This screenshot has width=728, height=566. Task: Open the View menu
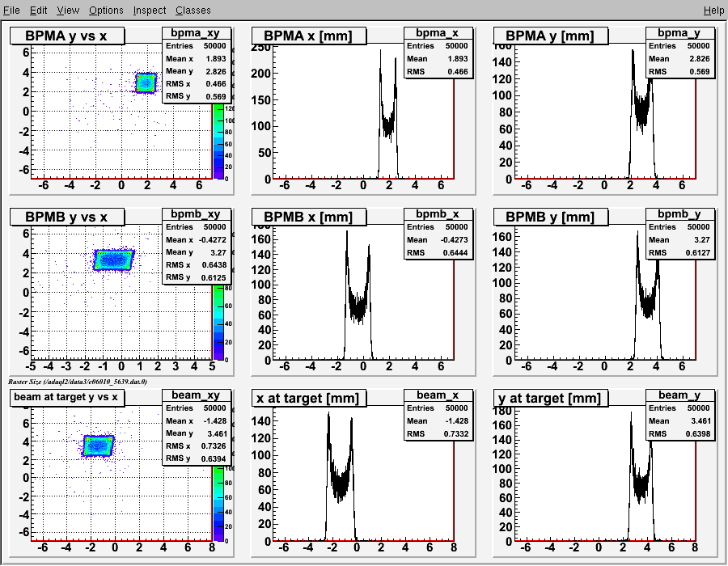tap(68, 10)
